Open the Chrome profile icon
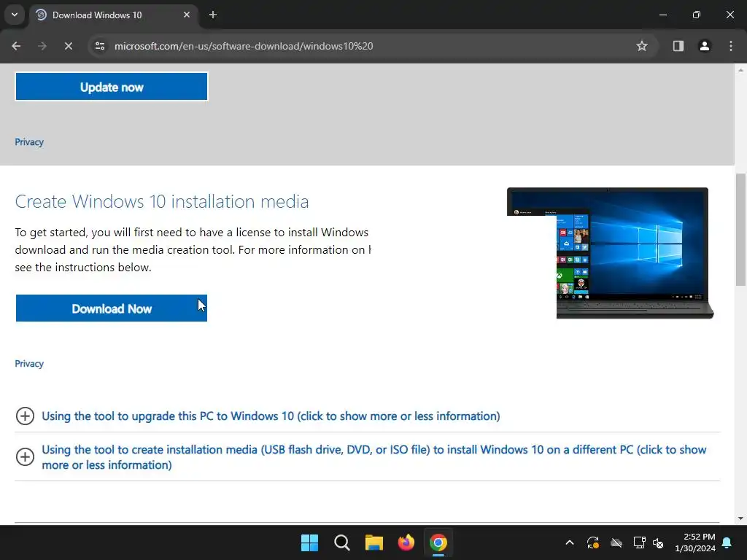This screenshot has width=747, height=560. pyautogui.click(x=704, y=46)
